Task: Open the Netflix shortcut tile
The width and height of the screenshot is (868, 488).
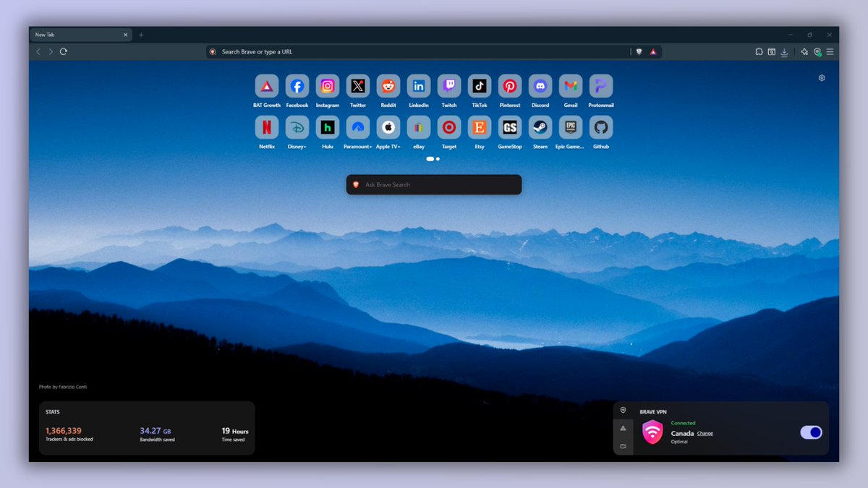Action: [267, 127]
